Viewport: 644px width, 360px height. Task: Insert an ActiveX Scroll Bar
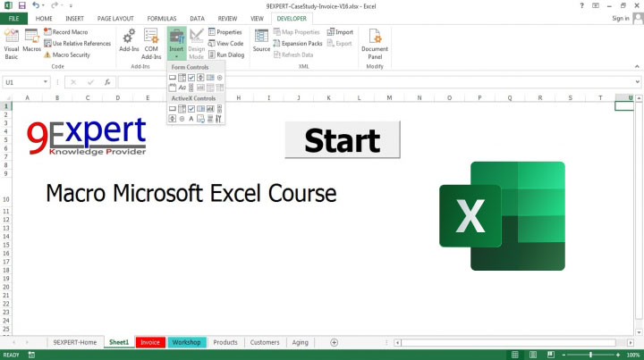(220, 109)
